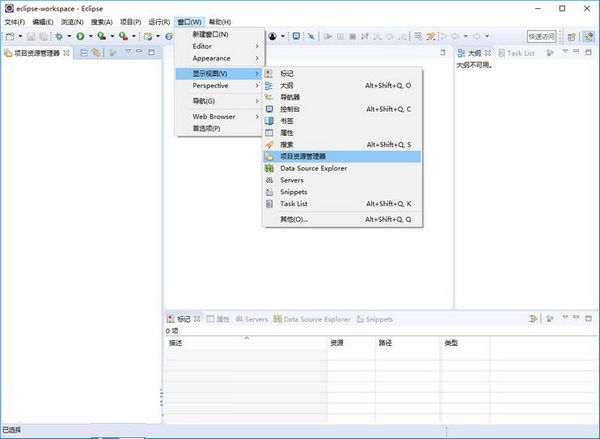The image size is (600, 439).
Task: Click the 快速访问 quick access field
Action: [x=541, y=37]
